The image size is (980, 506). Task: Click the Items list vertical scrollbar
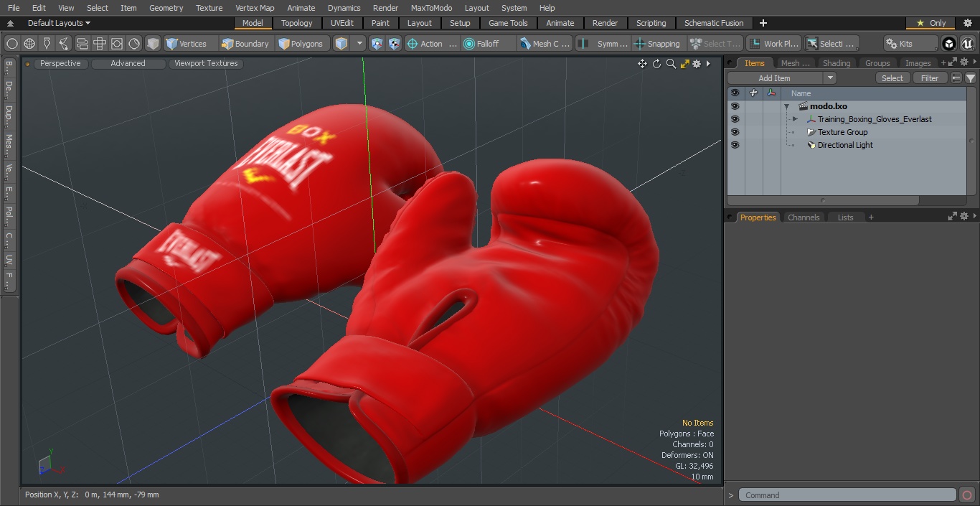971,141
